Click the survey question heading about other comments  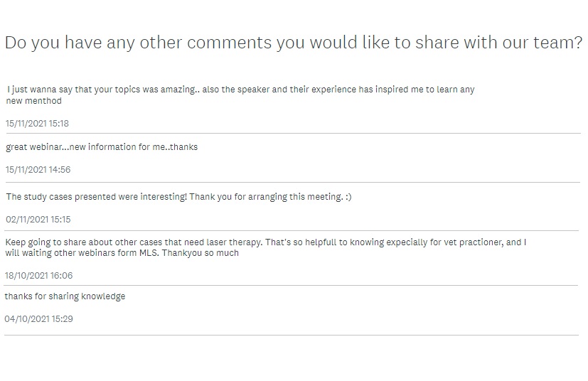tap(294, 43)
